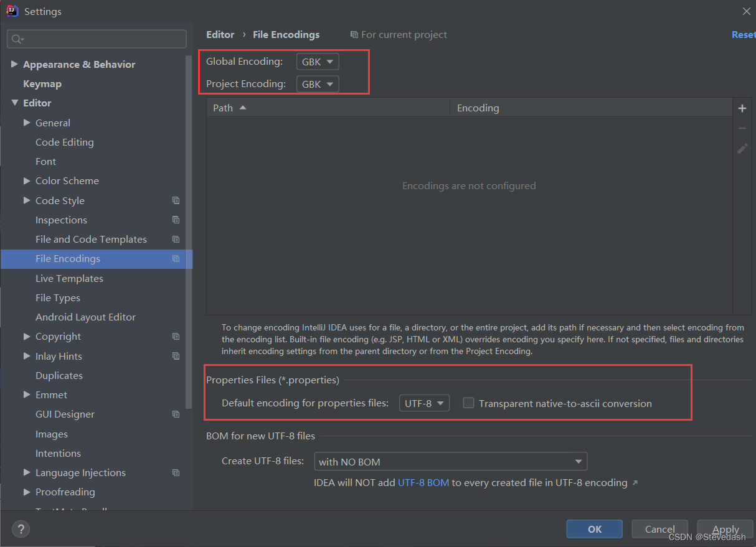Open the Intentions settings page
Viewport: 756px width, 547px height.
(58, 453)
